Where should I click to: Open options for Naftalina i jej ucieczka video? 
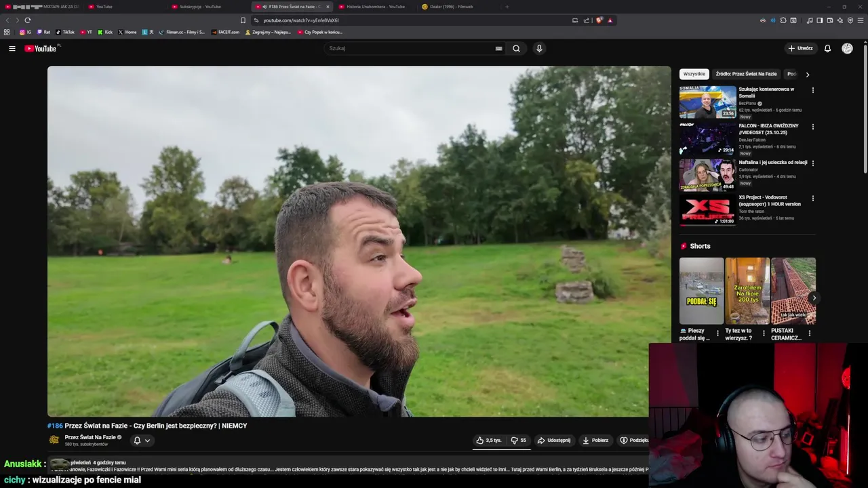click(812, 163)
